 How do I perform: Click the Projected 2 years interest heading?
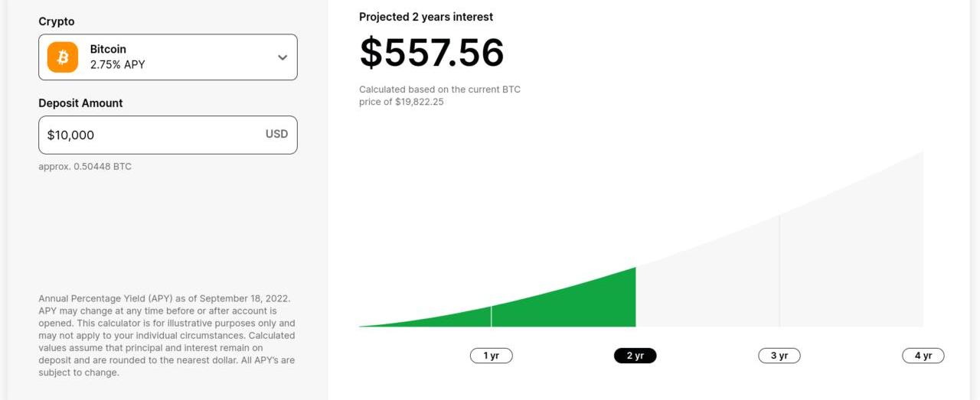[x=426, y=17]
